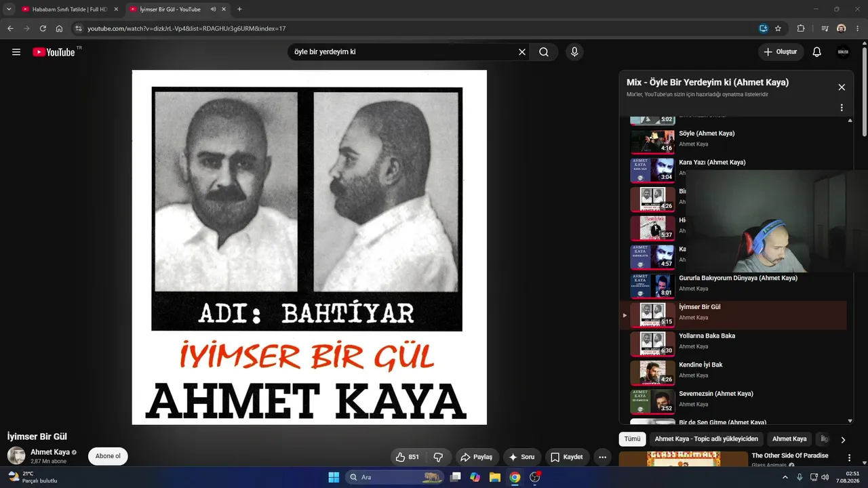Bookmark this page with the star
The width and height of the screenshot is (868, 488).
click(x=778, y=28)
